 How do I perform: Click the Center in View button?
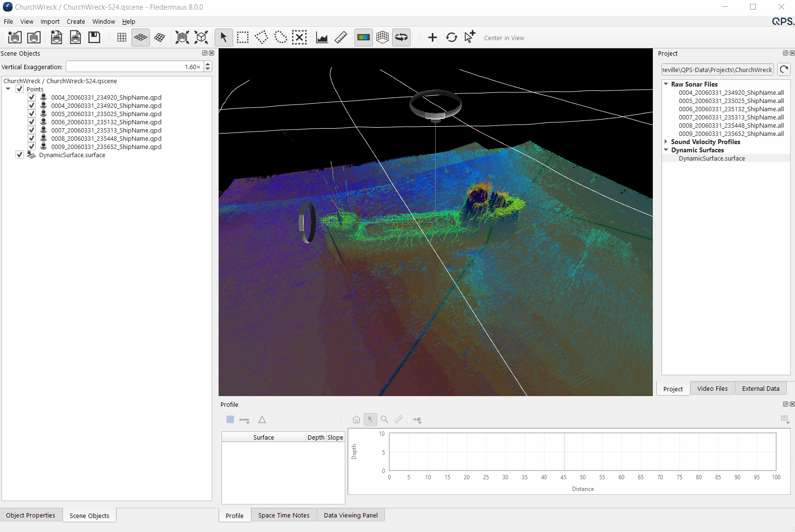(x=504, y=38)
